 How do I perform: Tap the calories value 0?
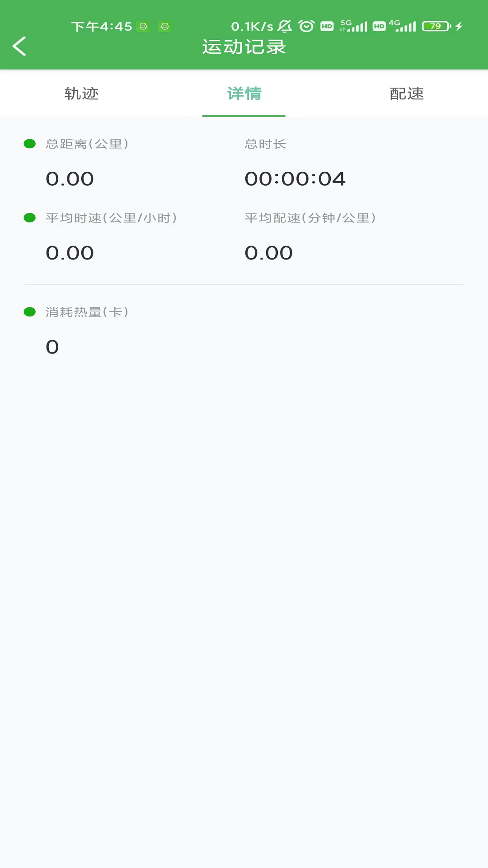click(52, 347)
